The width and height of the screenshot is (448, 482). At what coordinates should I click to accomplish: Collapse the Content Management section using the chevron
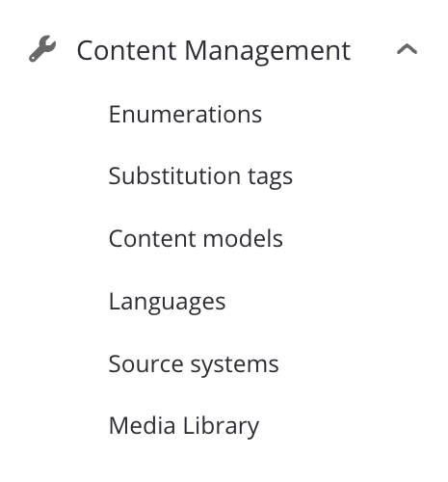point(407,49)
